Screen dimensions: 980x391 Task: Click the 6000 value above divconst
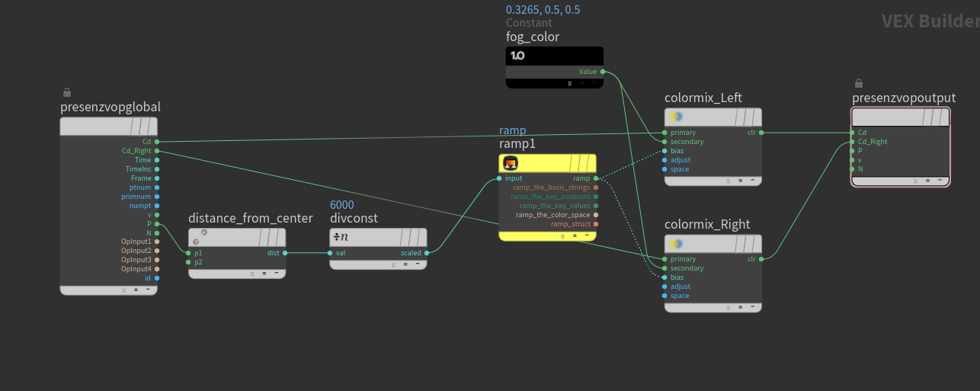click(x=342, y=205)
